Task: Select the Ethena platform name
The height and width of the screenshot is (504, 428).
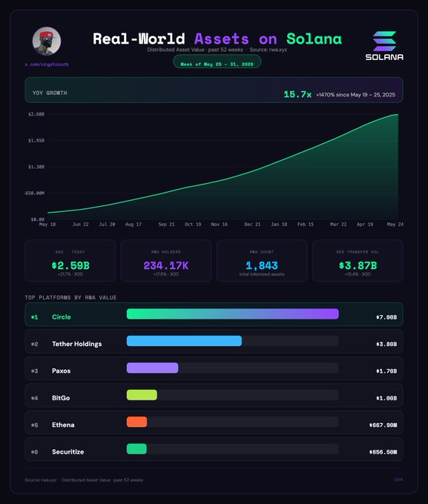Action: pos(63,425)
